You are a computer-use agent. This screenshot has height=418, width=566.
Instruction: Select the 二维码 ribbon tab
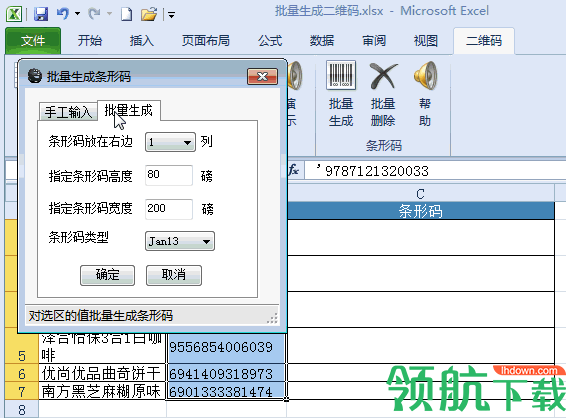coord(484,41)
